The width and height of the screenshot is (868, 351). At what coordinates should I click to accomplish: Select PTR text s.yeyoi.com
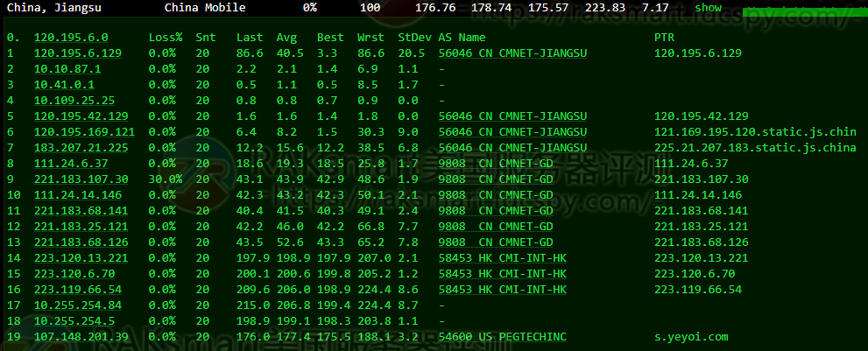tap(691, 337)
